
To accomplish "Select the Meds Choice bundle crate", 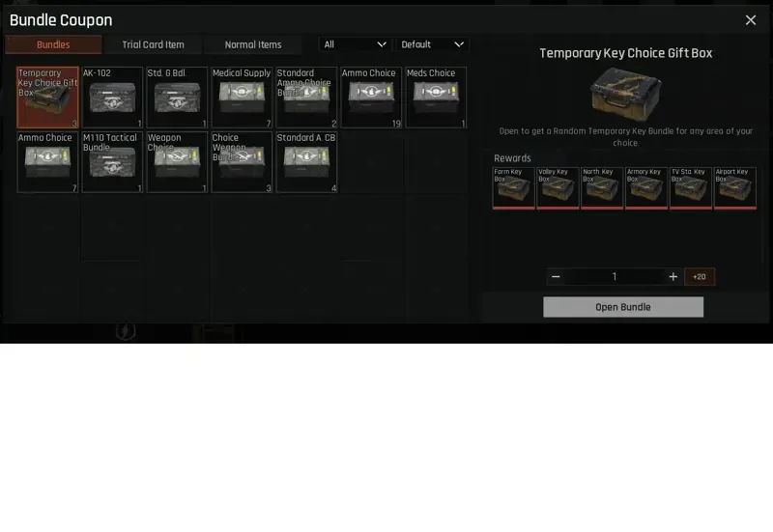I will (436, 98).
